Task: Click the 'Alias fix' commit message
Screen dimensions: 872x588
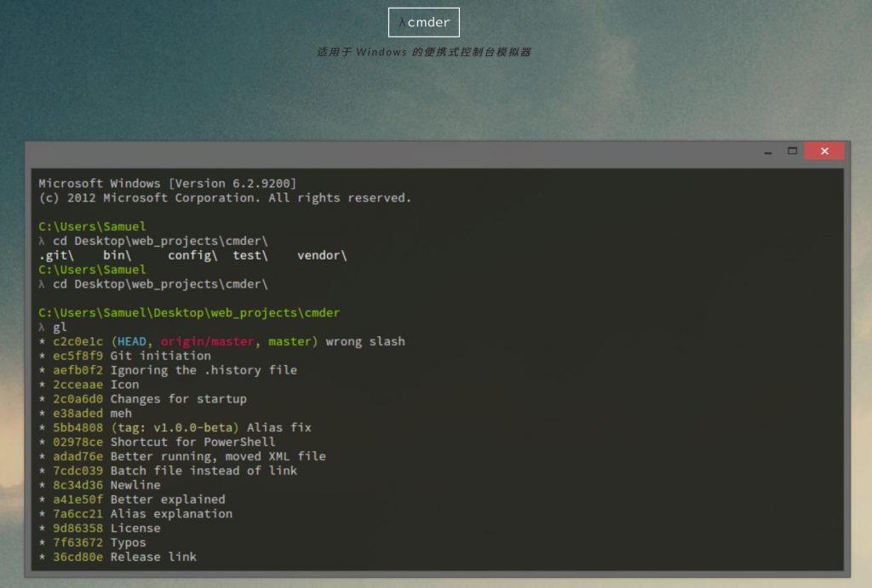Action: 278,427
